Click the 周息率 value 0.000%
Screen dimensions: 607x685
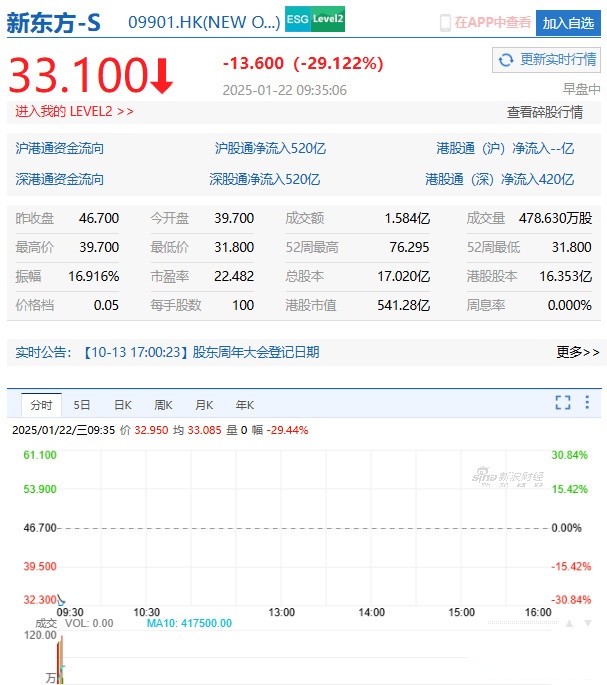(569, 305)
